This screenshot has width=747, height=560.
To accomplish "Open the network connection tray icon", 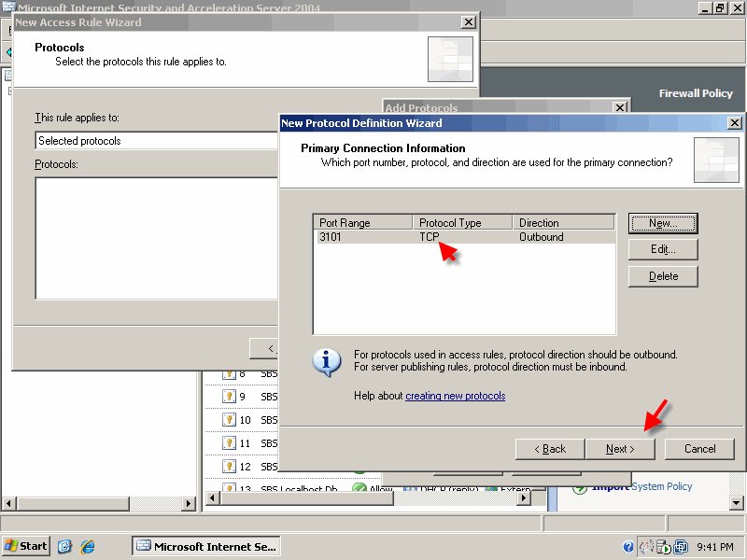I will (x=646, y=547).
